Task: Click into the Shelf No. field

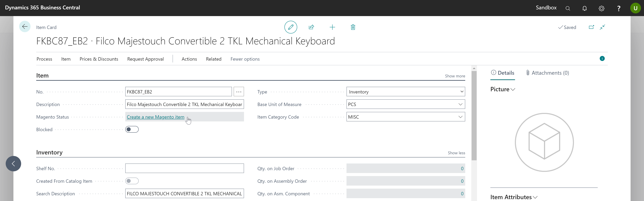Action: [x=184, y=168]
